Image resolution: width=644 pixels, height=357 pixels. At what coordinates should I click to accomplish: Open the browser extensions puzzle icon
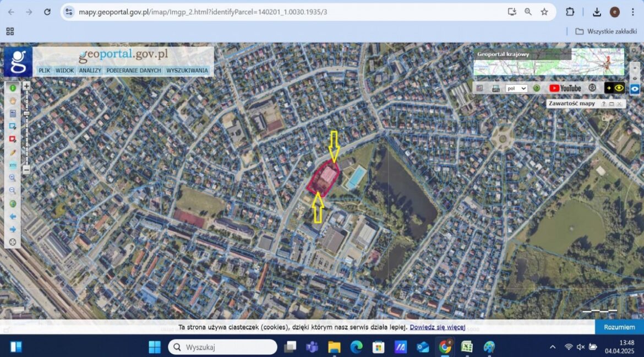pos(570,12)
